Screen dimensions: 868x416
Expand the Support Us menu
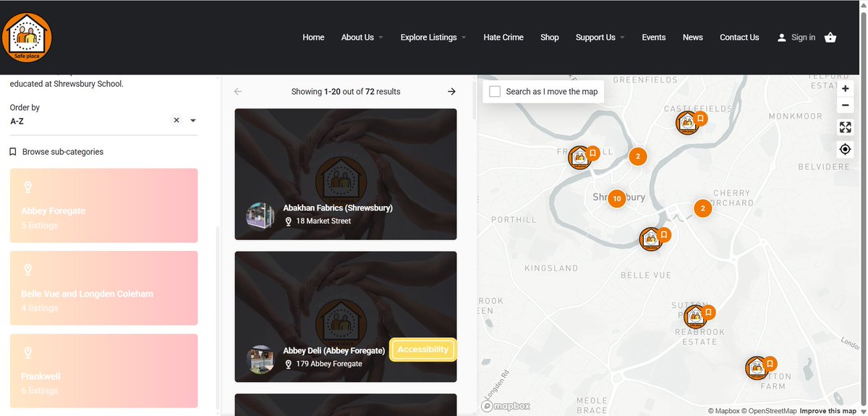600,38
